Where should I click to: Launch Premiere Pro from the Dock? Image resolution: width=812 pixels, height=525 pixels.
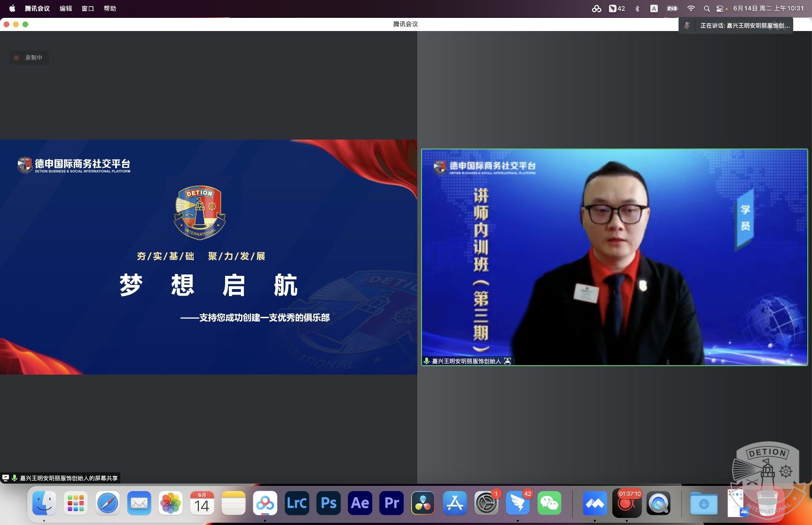point(391,503)
